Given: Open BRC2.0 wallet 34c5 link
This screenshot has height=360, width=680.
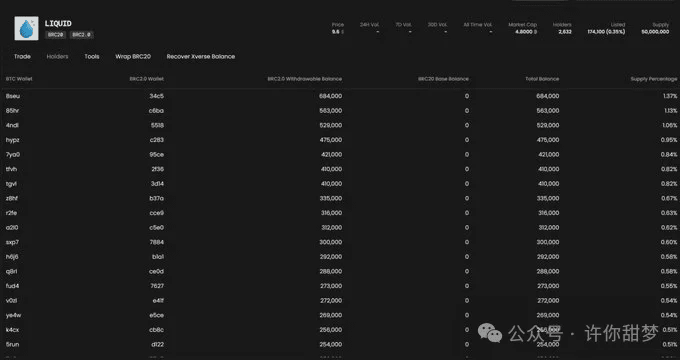Looking at the screenshot, I should pos(157,96).
